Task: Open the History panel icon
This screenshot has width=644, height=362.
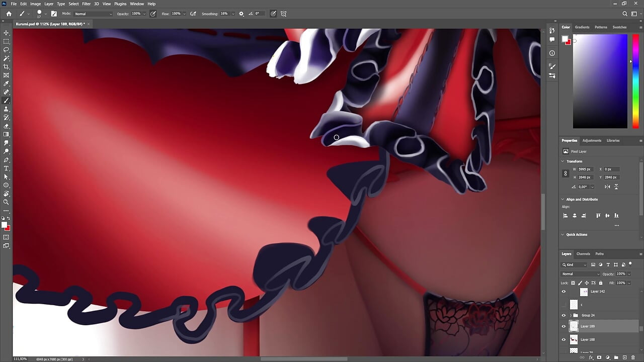Action: (552, 32)
